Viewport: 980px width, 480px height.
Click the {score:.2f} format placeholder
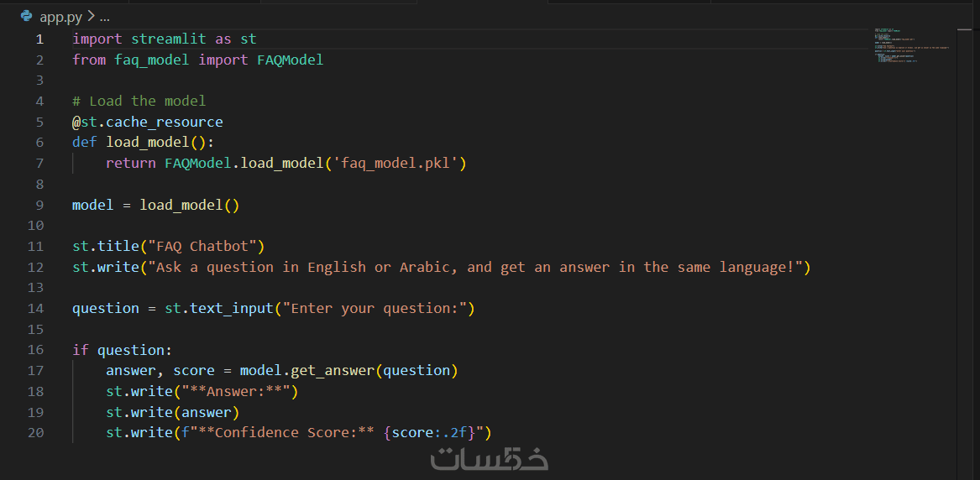[428, 433]
